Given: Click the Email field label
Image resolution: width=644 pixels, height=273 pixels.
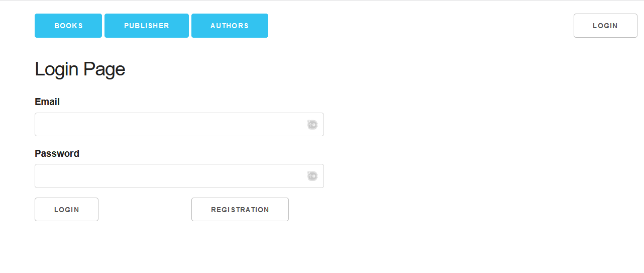Looking at the screenshot, I should 47,102.
